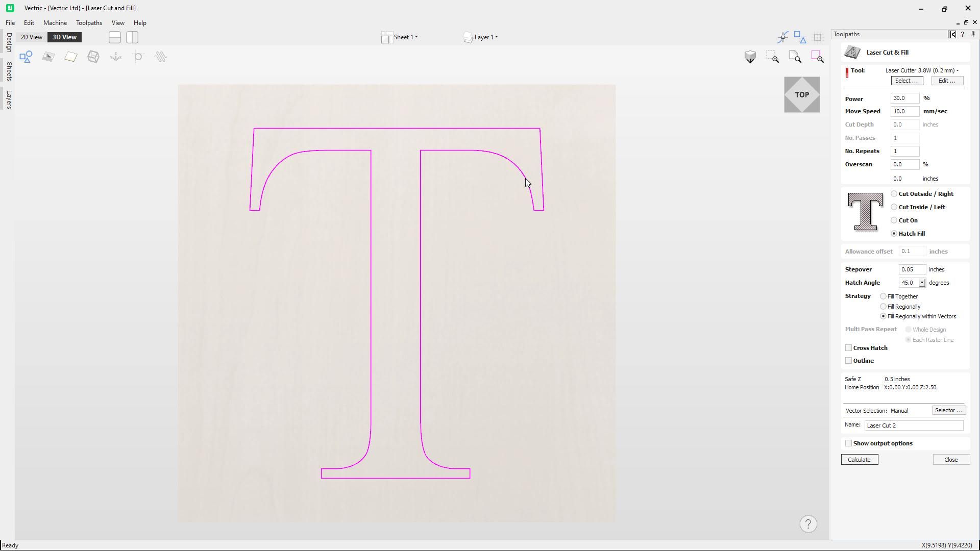Click the Select... tool button
The image size is (980, 551).
906,81
